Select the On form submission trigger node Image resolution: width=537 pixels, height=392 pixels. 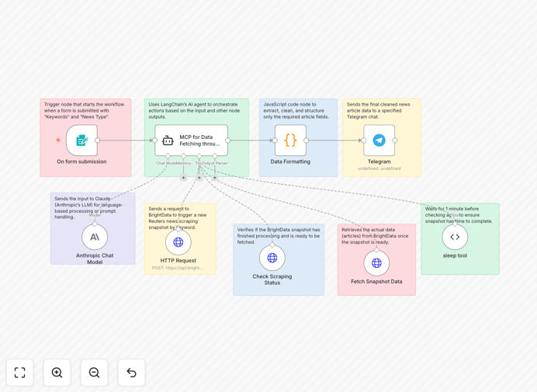81,140
